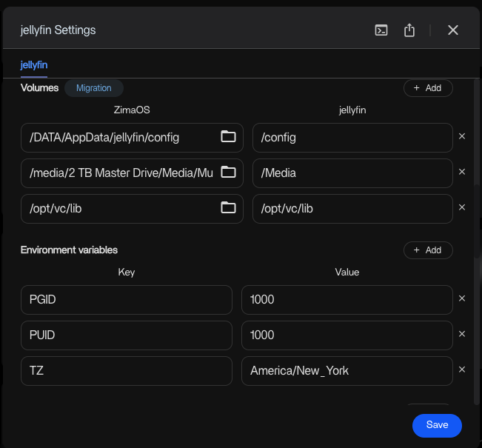This screenshot has height=448, width=482.
Task: Select the jellyfin tab
Action: point(34,65)
